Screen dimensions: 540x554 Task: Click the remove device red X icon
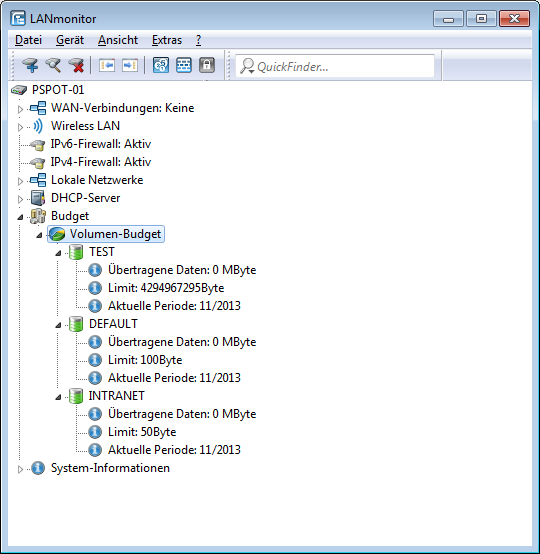(x=77, y=66)
